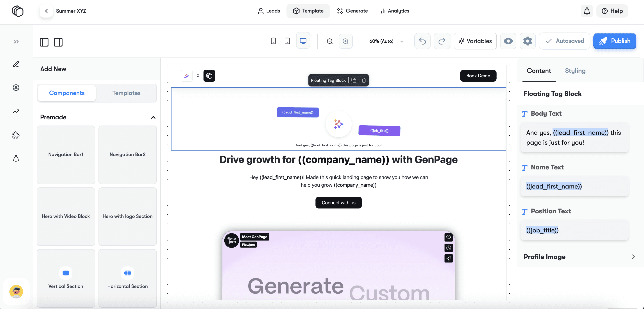Click the Publish button
Image resolution: width=644 pixels, height=309 pixels.
pos(615,41)
